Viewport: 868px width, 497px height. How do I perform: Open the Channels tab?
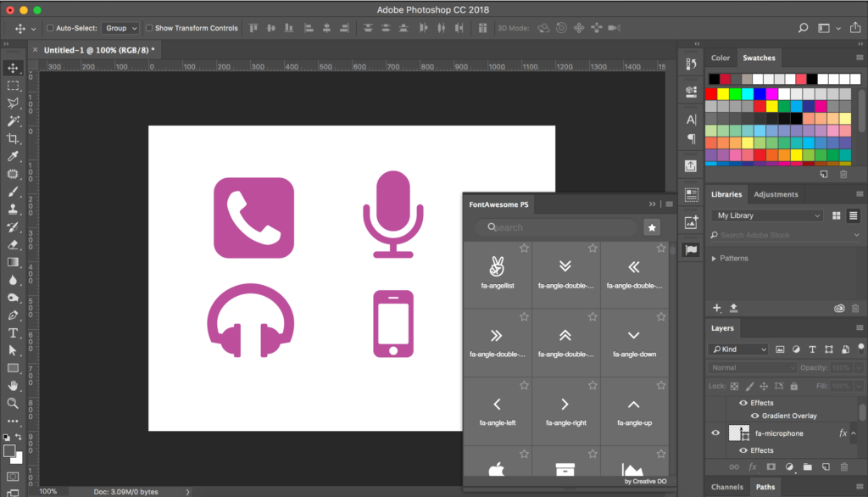(726, 487)
